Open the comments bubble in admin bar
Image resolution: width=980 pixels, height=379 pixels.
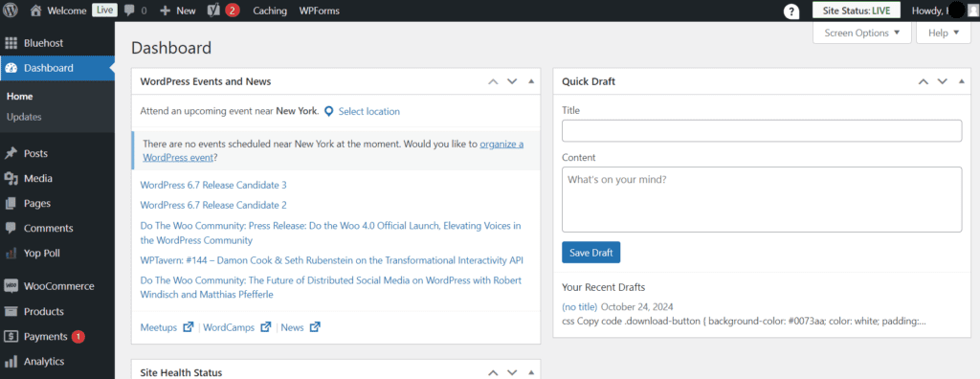point(135,11)
